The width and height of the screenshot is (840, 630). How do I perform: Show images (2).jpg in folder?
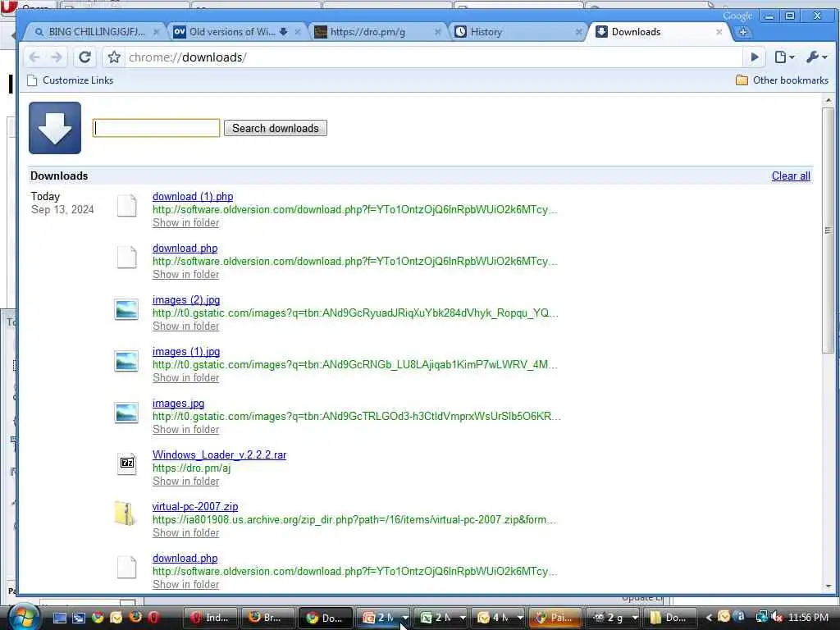186,326
